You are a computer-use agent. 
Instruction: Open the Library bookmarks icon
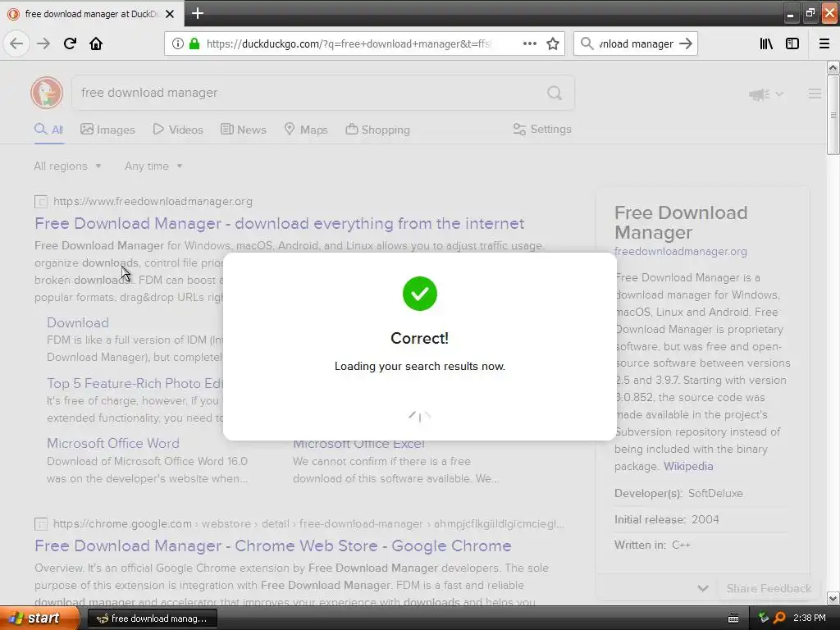[x=766, y=43]
